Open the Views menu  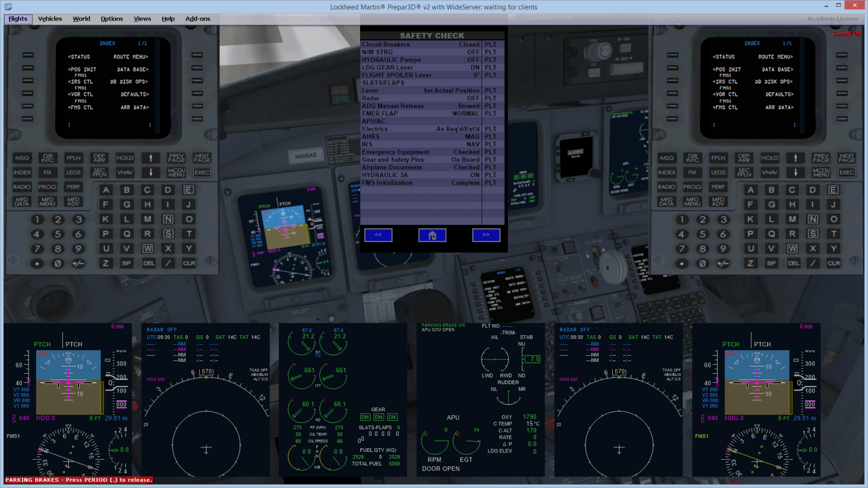(142, 19)
